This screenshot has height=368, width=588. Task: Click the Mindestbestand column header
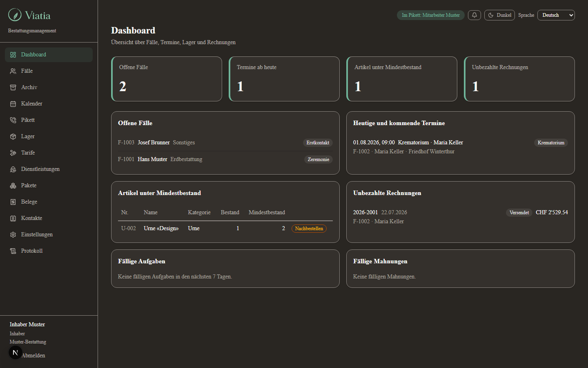tap(267, 213)
